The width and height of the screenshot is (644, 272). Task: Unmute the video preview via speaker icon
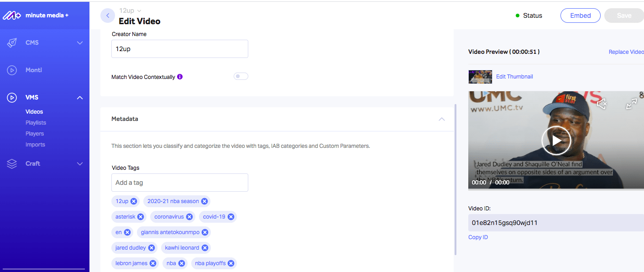point(602,104)
